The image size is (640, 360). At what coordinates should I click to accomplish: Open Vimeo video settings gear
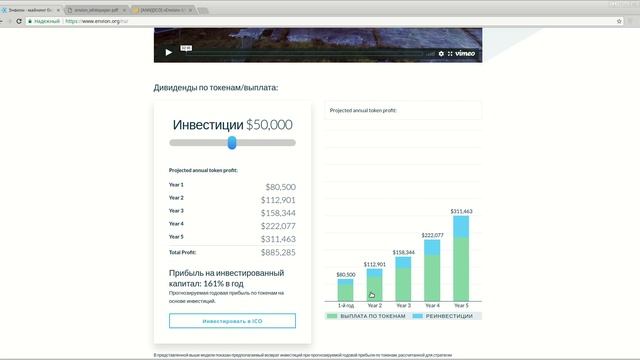pos(441,53)
